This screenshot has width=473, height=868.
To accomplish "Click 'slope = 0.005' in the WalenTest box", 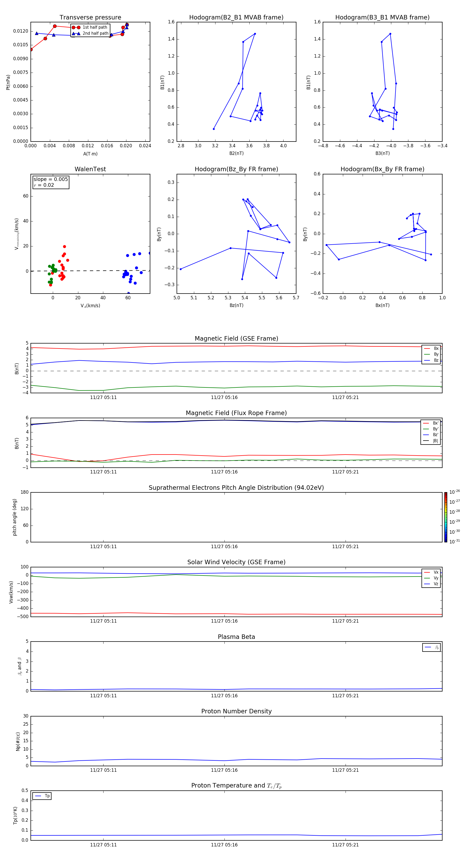I will 51,179.
